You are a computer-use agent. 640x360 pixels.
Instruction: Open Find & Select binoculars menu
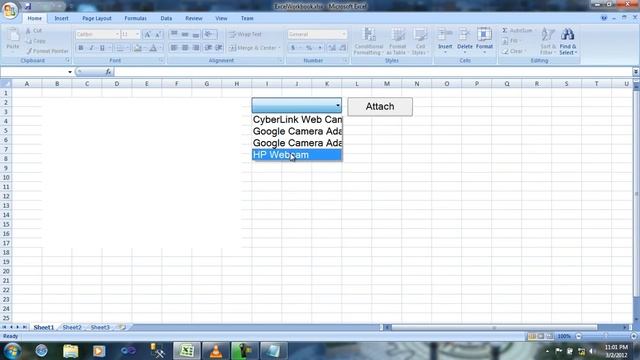[568, 41]
